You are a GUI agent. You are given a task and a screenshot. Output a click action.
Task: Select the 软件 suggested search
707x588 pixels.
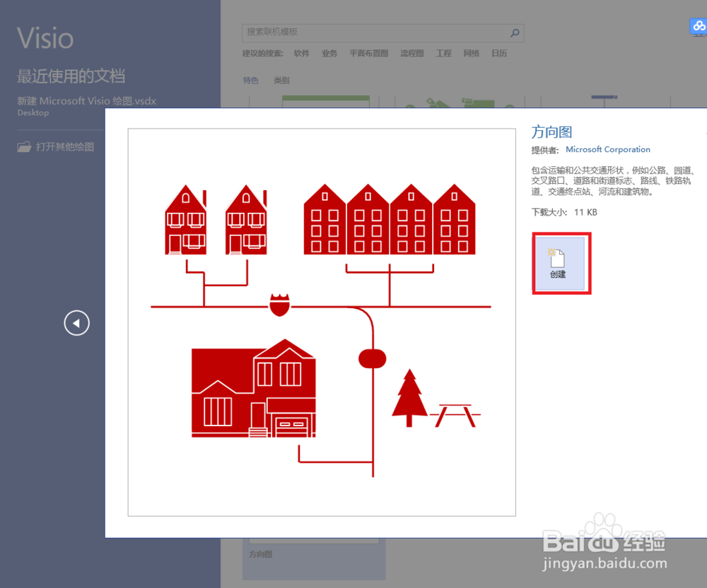coord(302,53)
